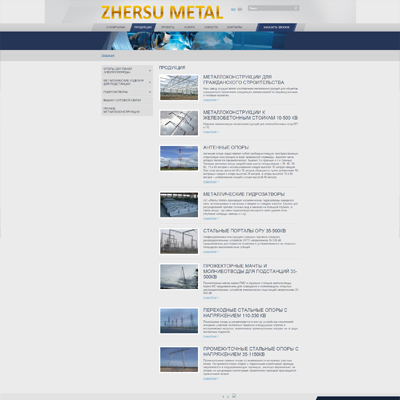The height and width of the screenshot is (400, 400).
Task: Click Подробнее under Антенные опоры
Action: tap(211, 182)
